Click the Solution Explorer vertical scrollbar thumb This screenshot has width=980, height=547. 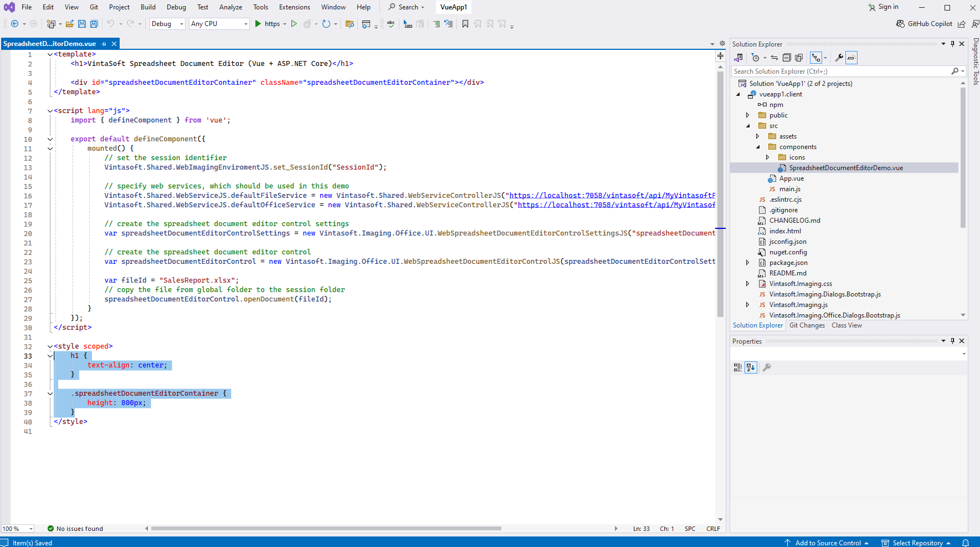pyautogui.click(x=963, y=157)
